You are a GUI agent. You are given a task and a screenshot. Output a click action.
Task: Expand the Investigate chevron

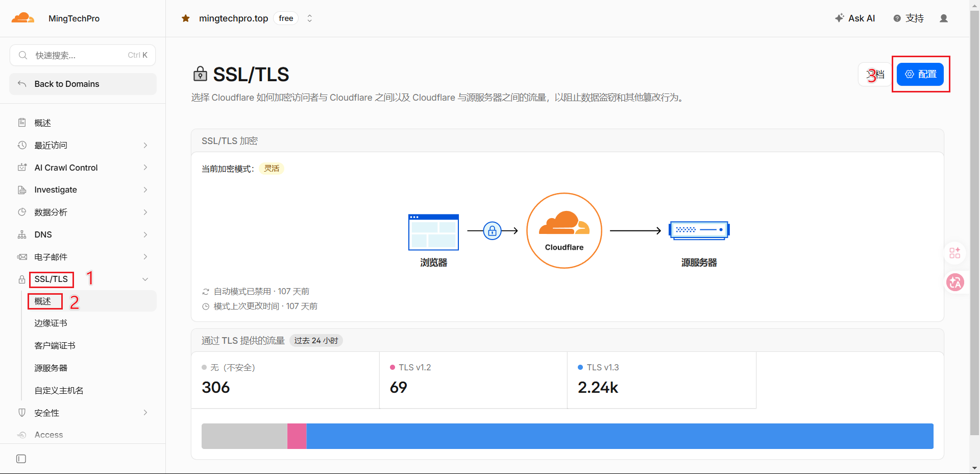click(x=145, y=190)
